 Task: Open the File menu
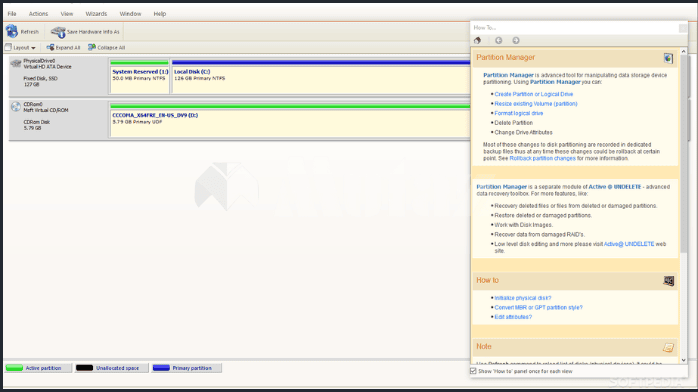[12, 14]
